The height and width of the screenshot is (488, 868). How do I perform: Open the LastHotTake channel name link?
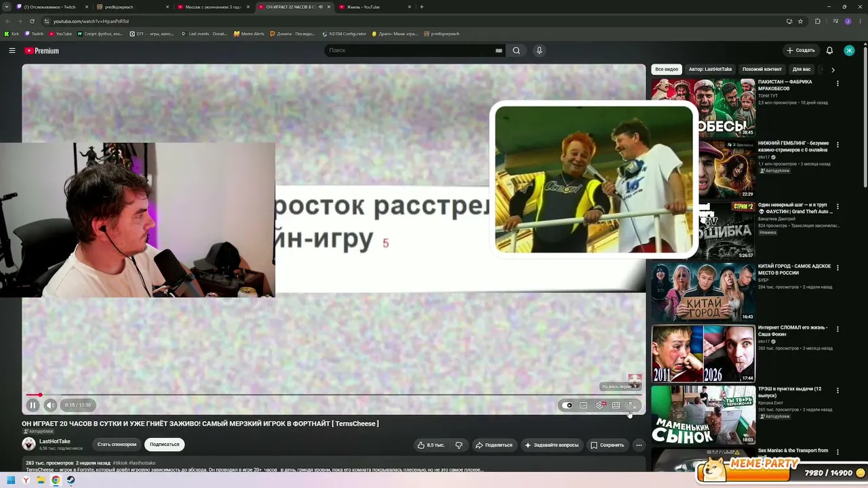(x=55, y=441)
